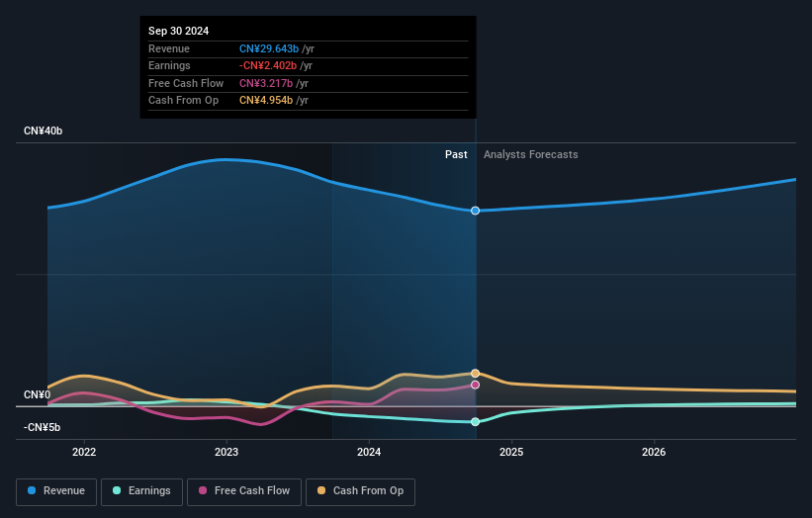812x518 pixels.
Task: Click the CN¥4.954b cash from op value
Action: point(266,101)
